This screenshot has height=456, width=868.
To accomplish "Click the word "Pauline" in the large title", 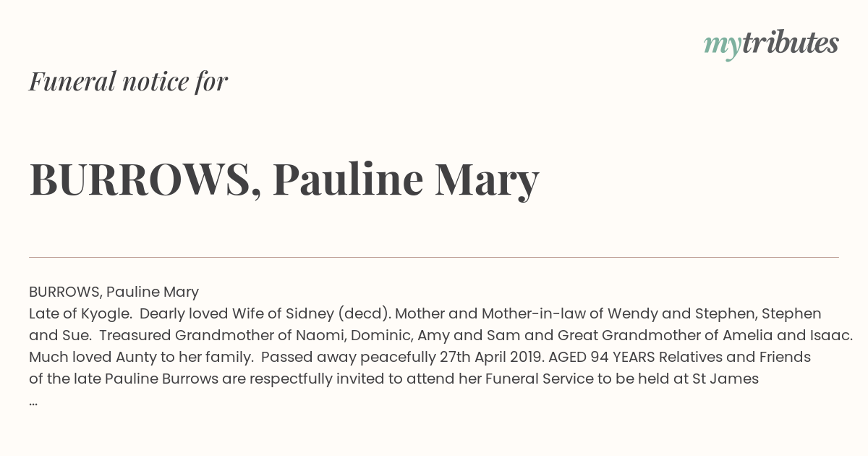I will 348,180.
